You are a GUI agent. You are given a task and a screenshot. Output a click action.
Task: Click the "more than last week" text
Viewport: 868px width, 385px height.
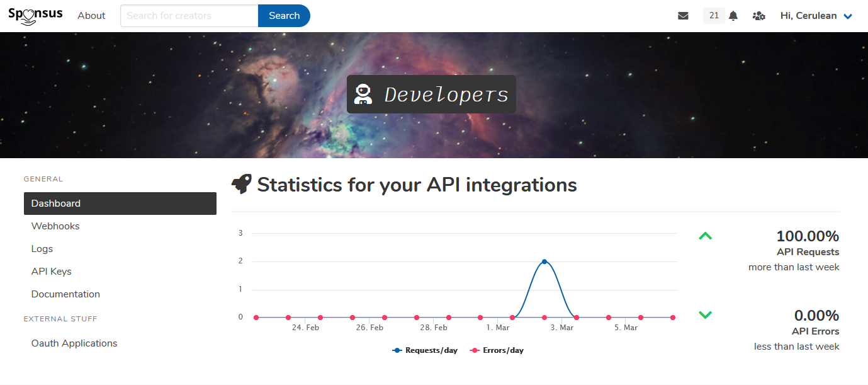794,267
